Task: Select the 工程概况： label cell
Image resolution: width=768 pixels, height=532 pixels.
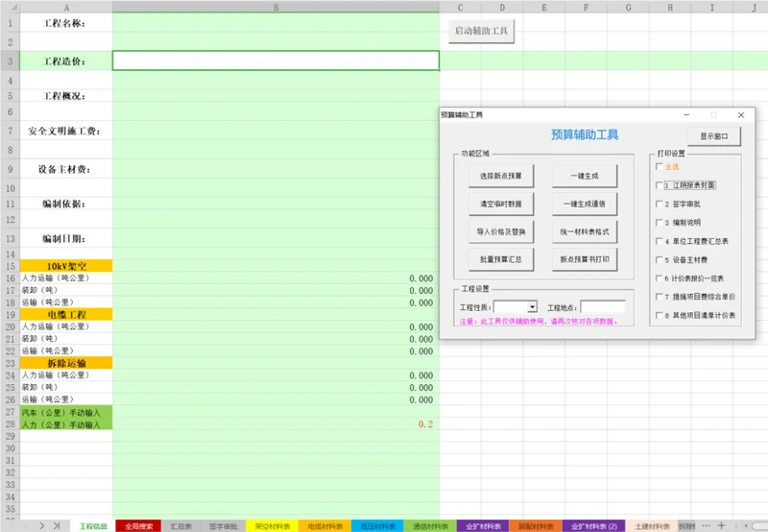Action: coord(66,95)
